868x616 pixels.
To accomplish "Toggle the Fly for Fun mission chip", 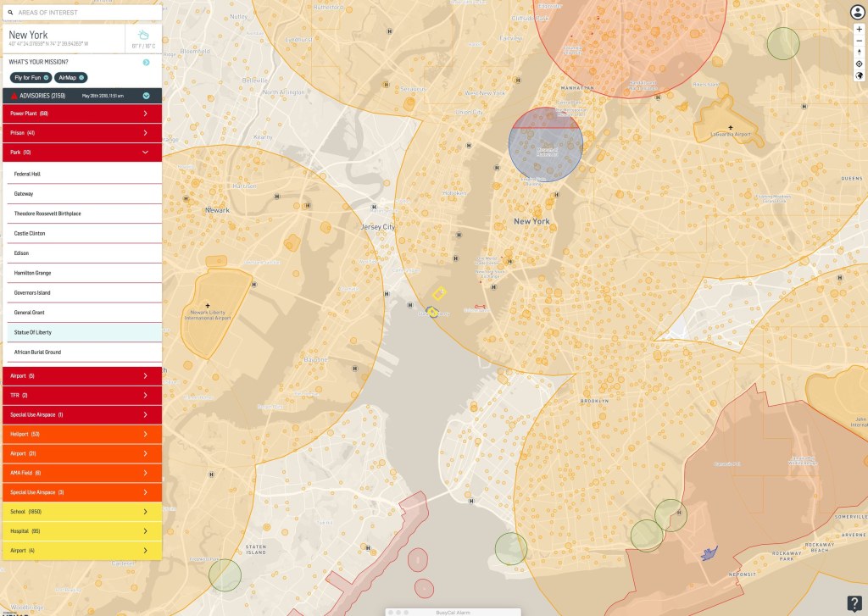I will [x=30, y=77].
